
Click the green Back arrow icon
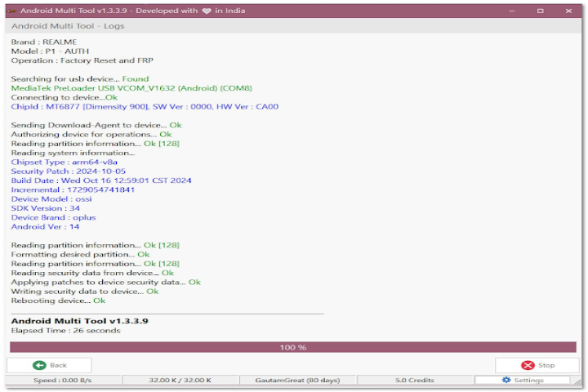pyautogui.click(x=39, y=365)
